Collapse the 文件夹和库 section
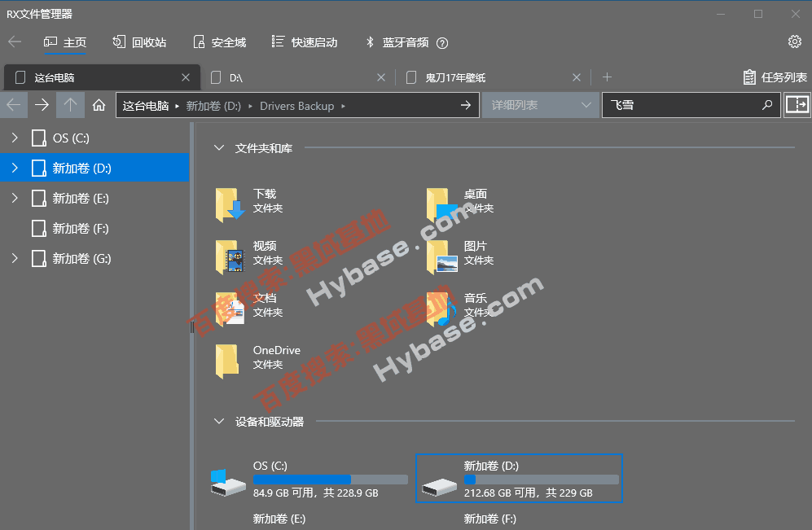Image resolution: width=812 pixels, height=530 pixels. [x=219, y=148]
